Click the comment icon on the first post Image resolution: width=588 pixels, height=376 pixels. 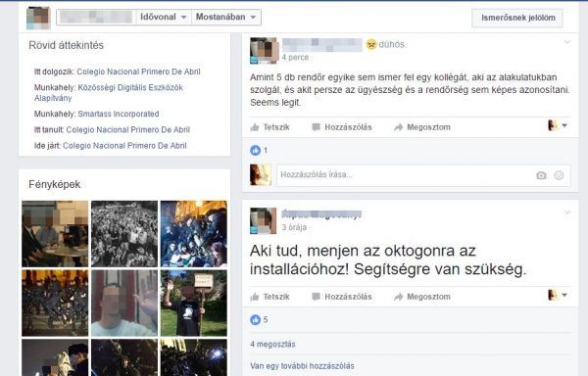(x=317, y=127)
